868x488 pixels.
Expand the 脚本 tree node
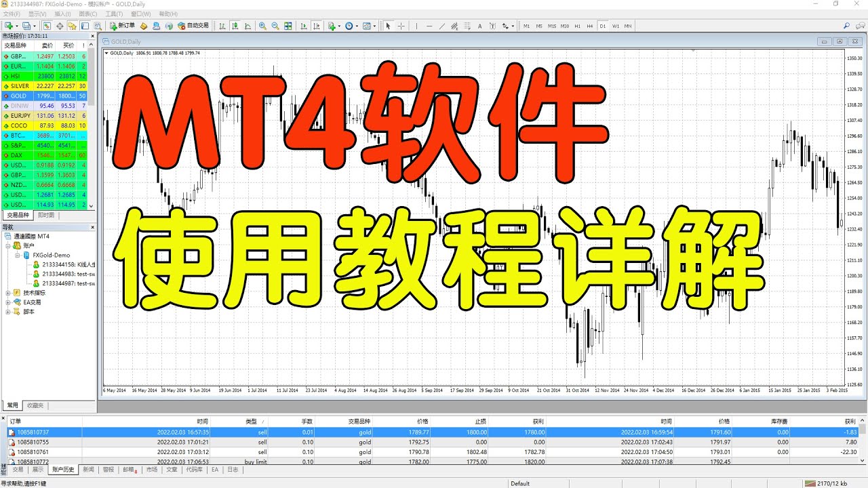click(x=8, y=312)
